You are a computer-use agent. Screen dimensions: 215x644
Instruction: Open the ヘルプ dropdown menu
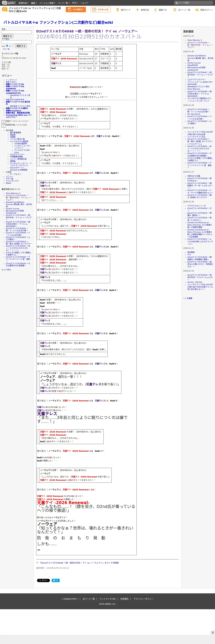(84, 3)
